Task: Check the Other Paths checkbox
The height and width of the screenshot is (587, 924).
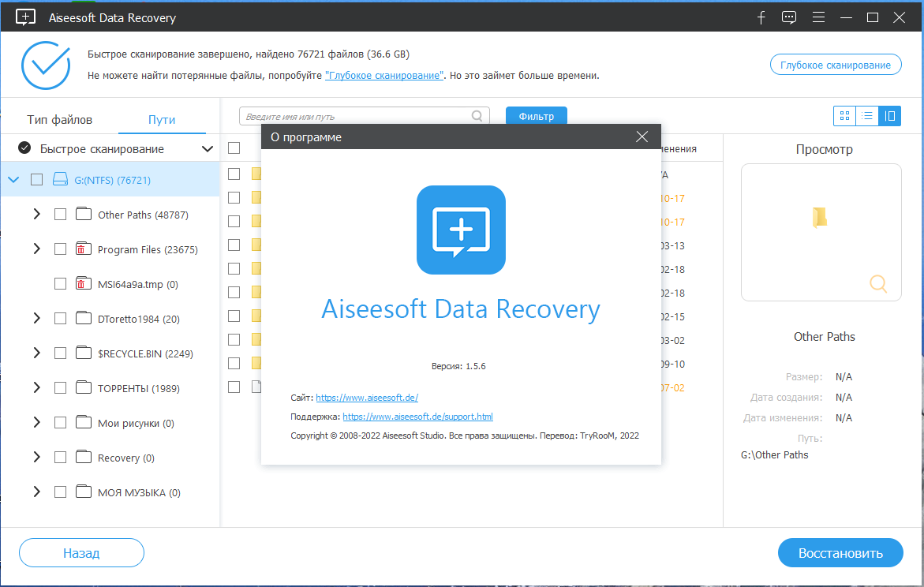Action: click(x=60, y=214)
